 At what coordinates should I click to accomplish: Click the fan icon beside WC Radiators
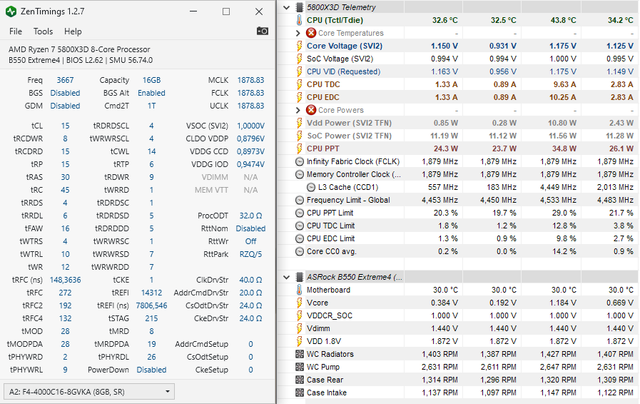coord(300,354)
